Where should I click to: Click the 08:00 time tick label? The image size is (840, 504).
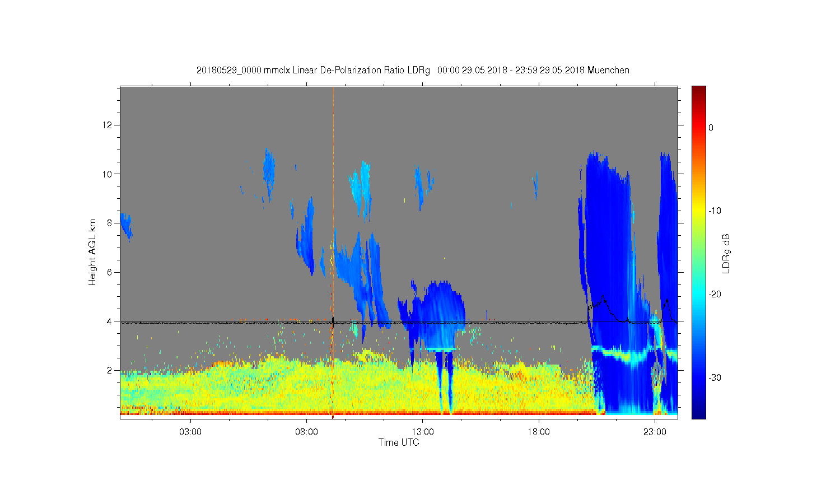307,432
